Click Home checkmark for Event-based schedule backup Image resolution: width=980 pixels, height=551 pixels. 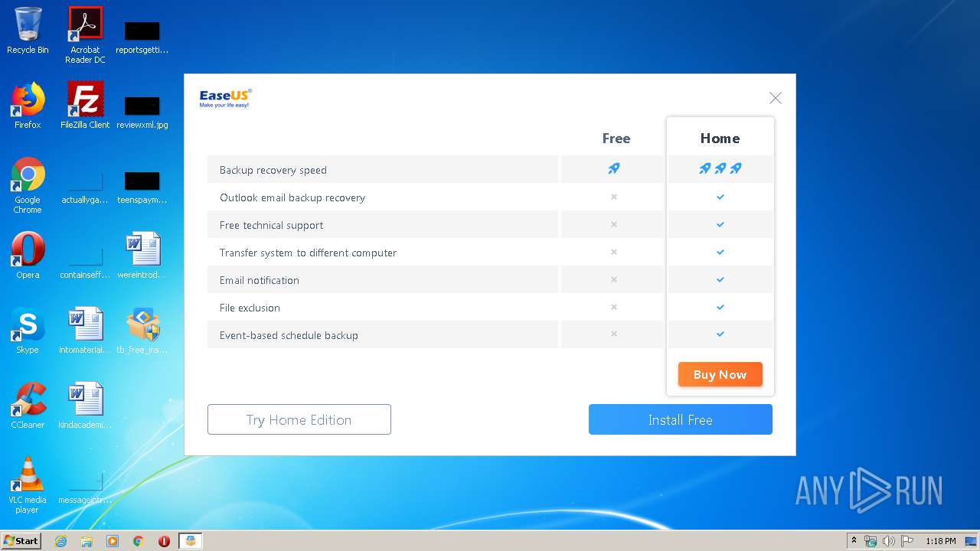point(720,334)
